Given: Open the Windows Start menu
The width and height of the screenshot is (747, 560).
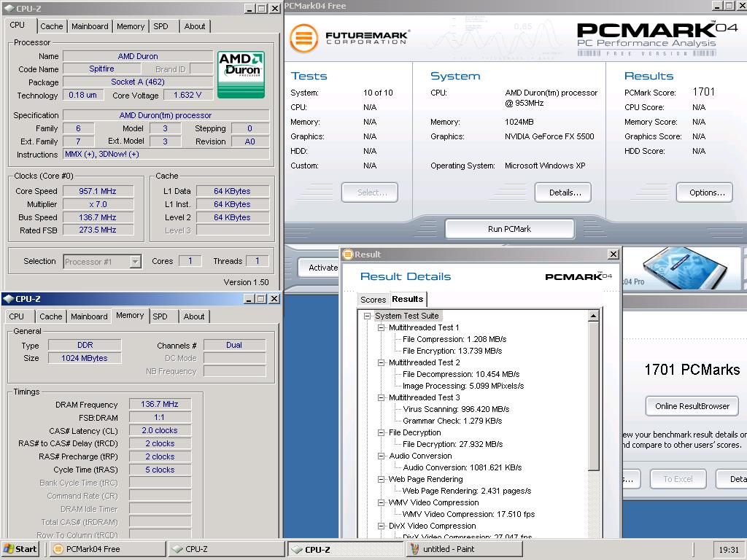Looking at the screenshot, I should tap(20, 549).
